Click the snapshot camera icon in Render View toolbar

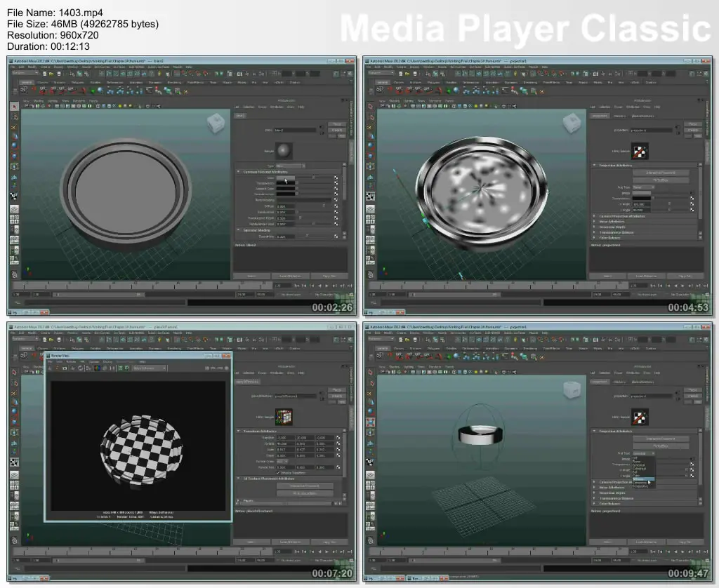65,368
